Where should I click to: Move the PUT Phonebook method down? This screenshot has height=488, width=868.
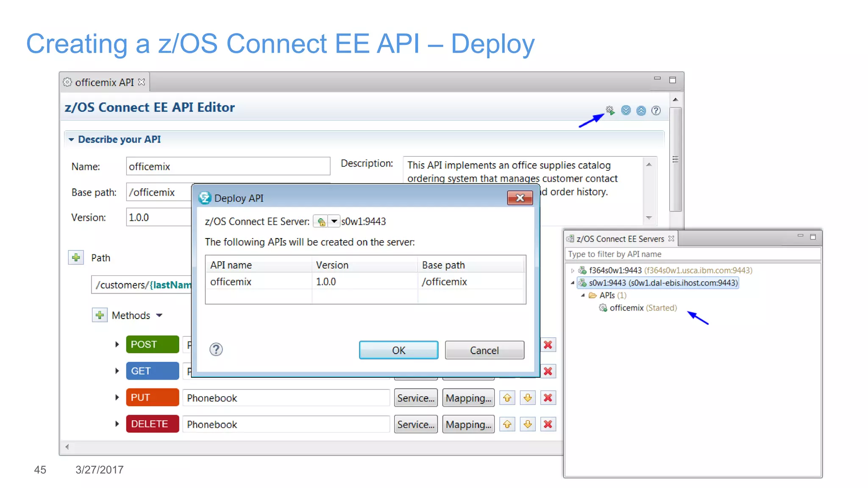pyautogui.click(x=528, y=398)
